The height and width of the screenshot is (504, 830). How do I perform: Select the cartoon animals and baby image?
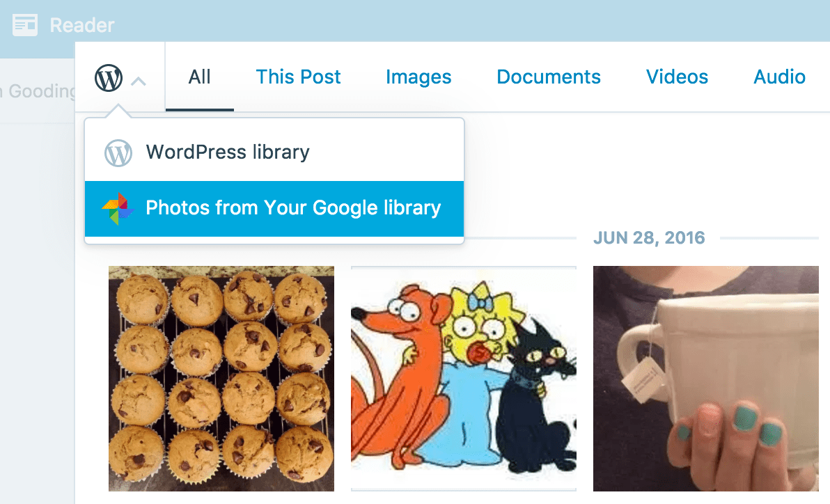(x=463, y=379)
